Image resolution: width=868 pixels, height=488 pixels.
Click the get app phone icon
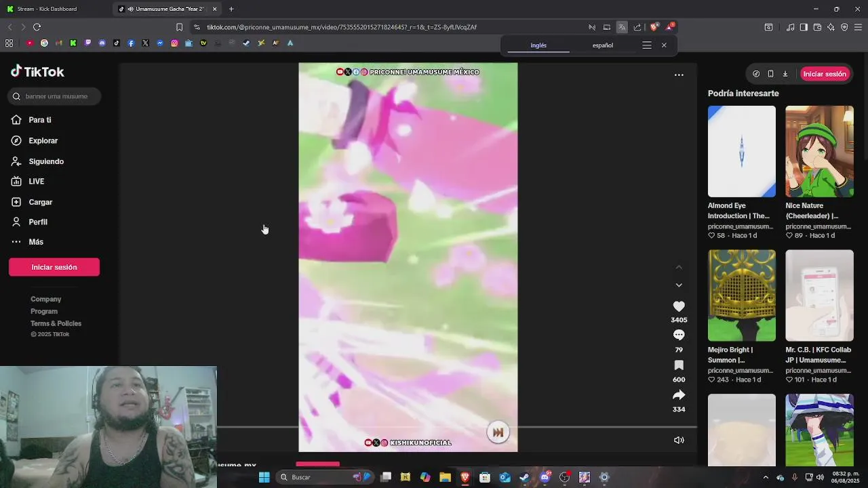point(770,74)
